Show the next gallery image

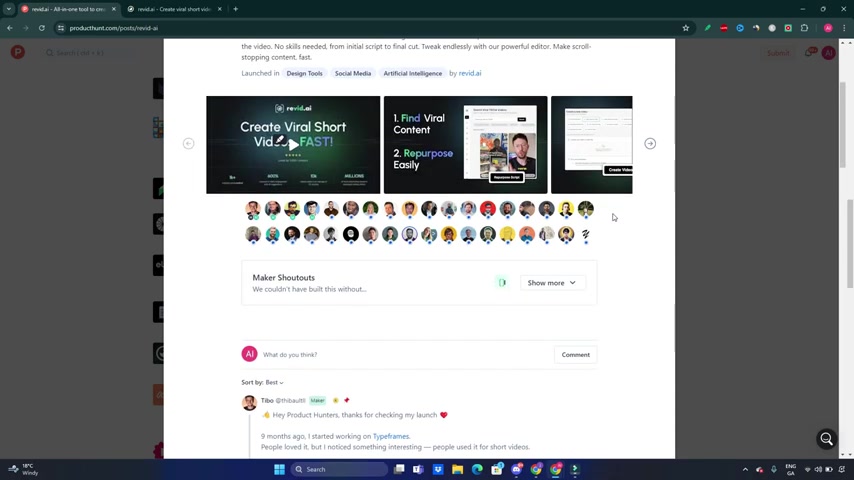650,144
